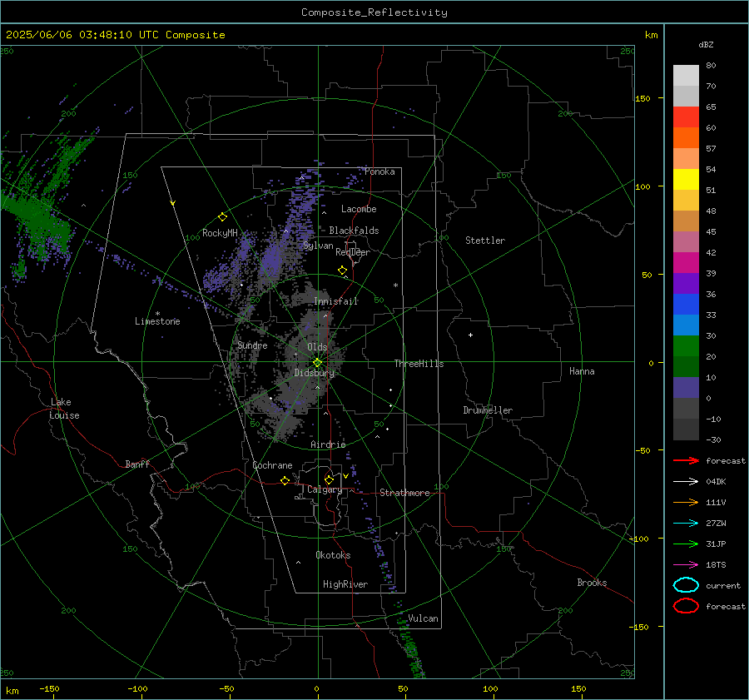The image size is (749, 700).
Task: Click the asterisk marker above Limestone
Action: (157, 314)
